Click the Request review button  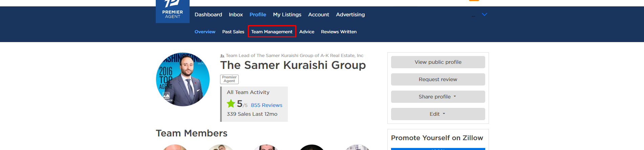click(x=437, y=79)
